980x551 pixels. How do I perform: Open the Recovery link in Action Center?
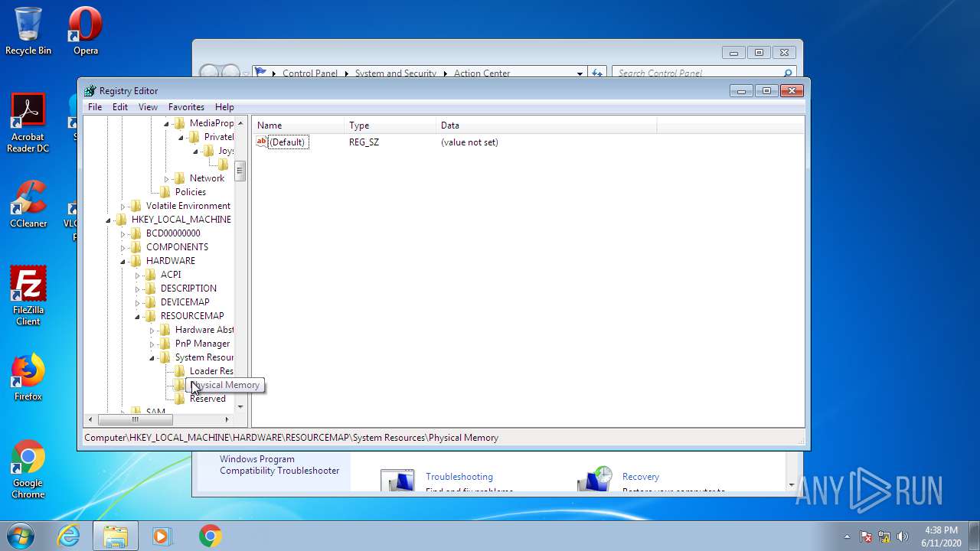641,477
